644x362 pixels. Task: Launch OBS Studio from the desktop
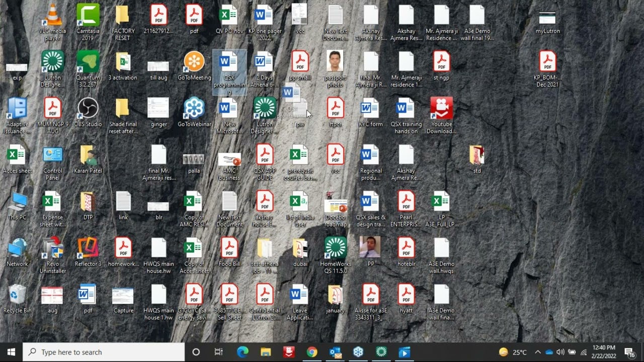click(88, 112)
